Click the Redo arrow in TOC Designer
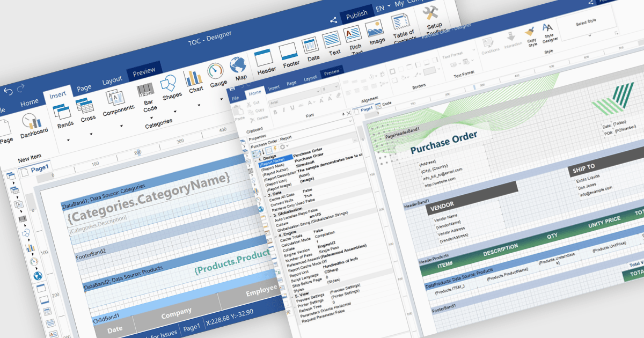This screenshot has width=644, height=338. (21, 89)
